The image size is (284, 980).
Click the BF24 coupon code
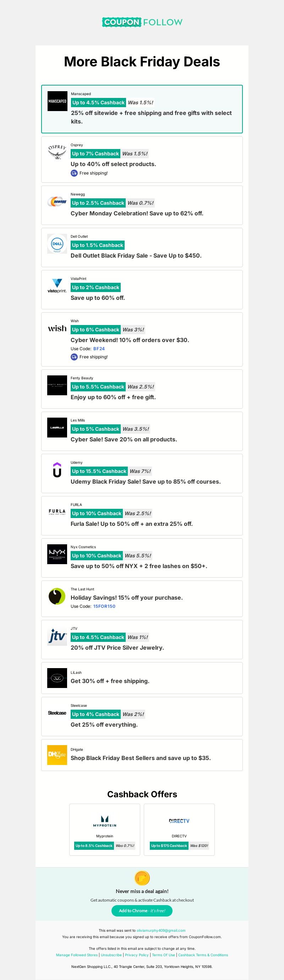point(99,348)
